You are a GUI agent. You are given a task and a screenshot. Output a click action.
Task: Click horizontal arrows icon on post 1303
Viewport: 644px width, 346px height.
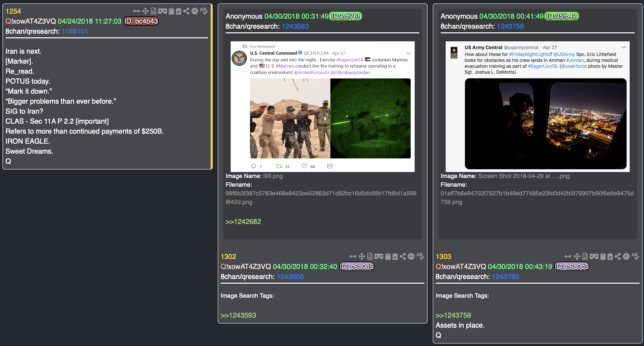(568, 256)
